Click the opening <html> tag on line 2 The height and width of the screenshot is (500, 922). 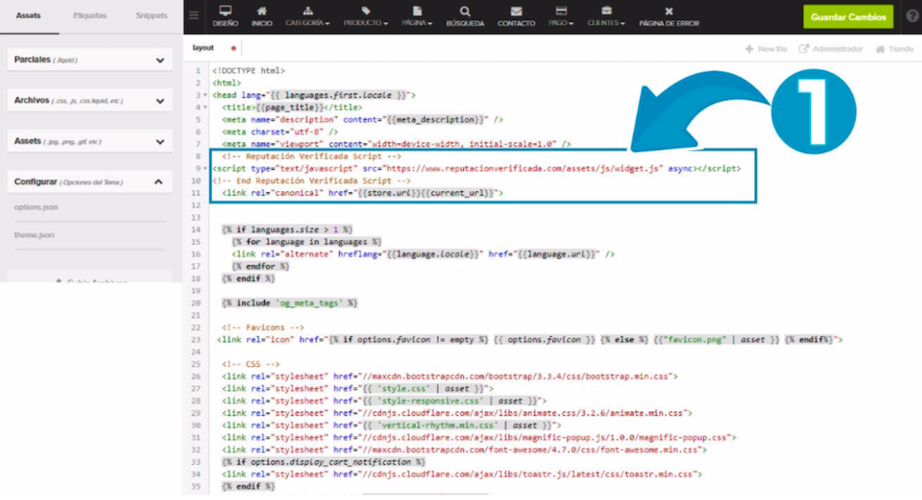coord(226,83)
